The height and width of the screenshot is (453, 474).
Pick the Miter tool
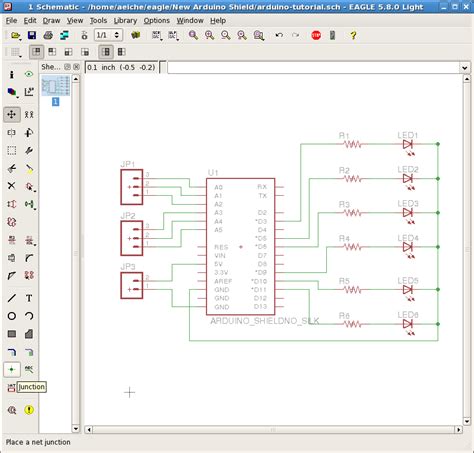coord(29,258)
